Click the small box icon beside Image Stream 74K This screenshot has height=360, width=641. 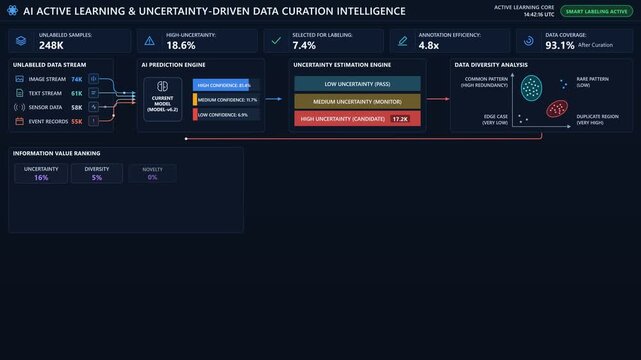coord(93,79)
